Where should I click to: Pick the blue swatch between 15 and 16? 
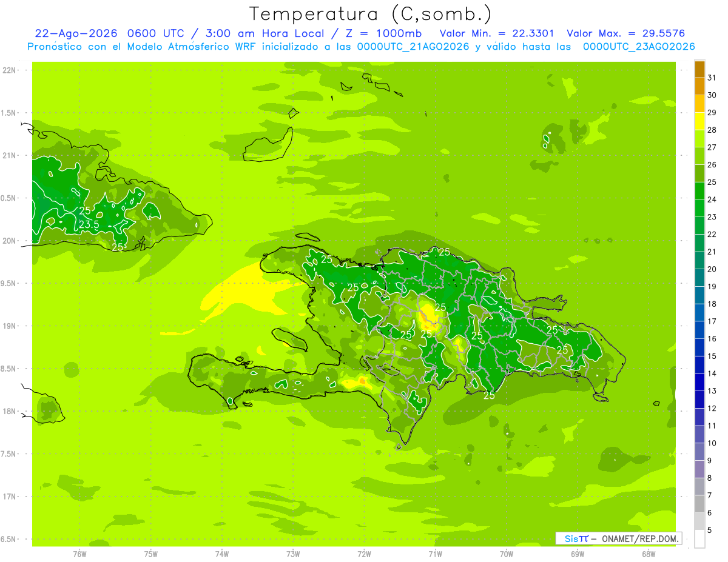tap(699, 347)
